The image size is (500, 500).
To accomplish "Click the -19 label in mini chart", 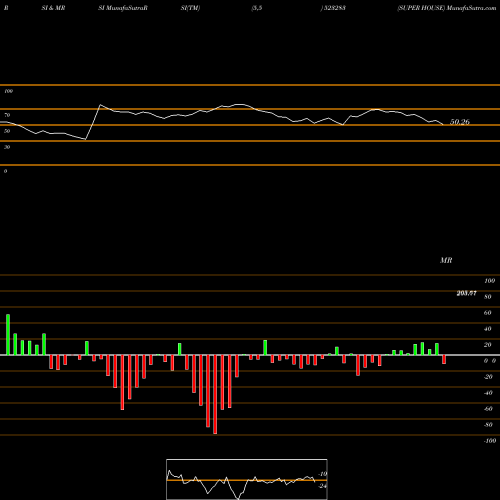I will click(x=322, y=474).
